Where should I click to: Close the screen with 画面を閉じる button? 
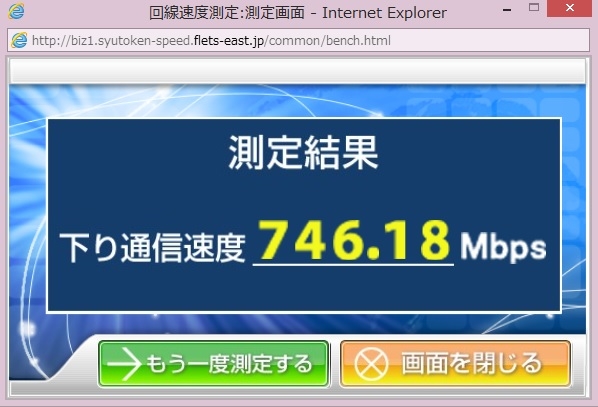coord(455,364)
